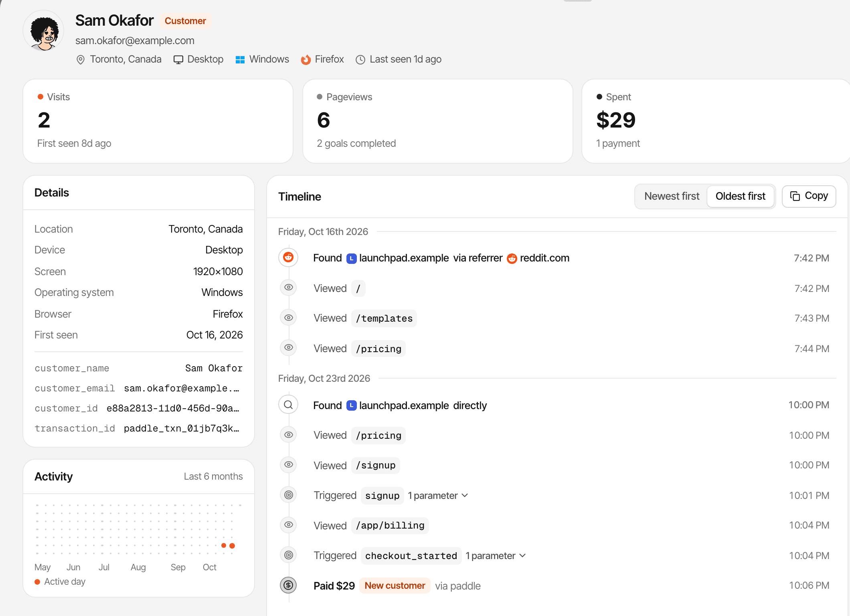Click the Friday, Oct 23rd 2026 date header
The height and width of the screenshot is (616, 850).
pos(324,378)
